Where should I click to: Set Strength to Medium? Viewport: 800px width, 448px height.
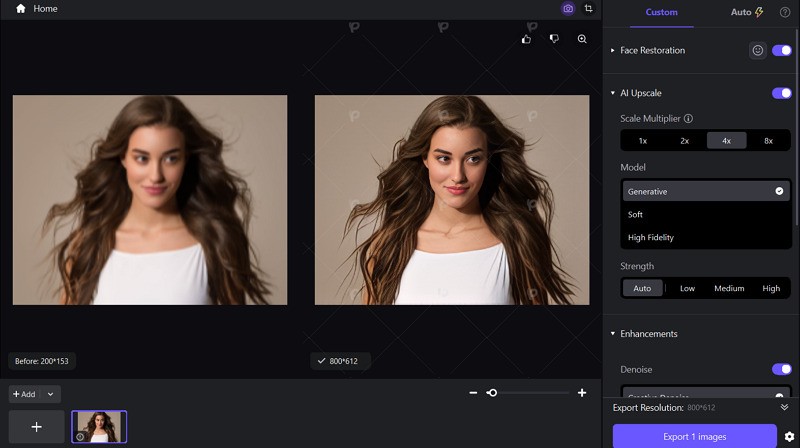[x=729, y=288]
